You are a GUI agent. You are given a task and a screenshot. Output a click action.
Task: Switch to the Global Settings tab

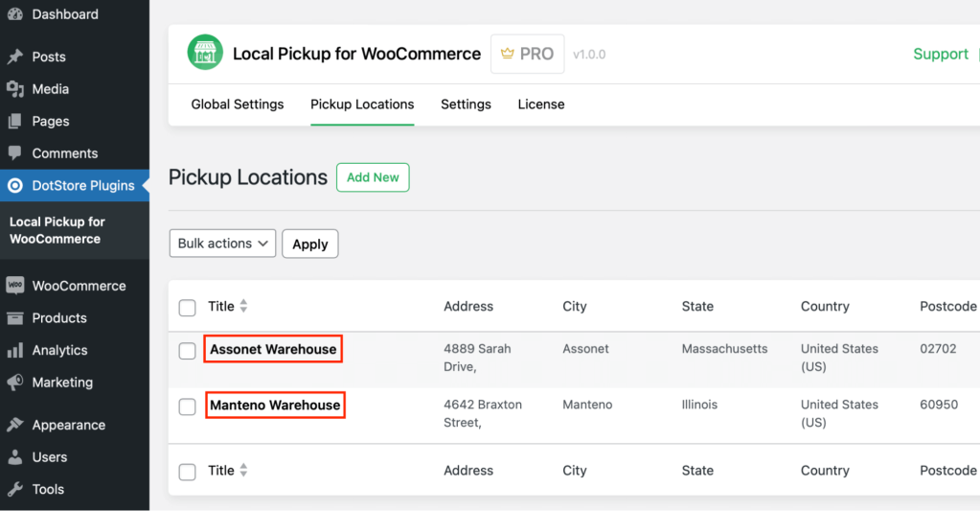coord(238,105)
